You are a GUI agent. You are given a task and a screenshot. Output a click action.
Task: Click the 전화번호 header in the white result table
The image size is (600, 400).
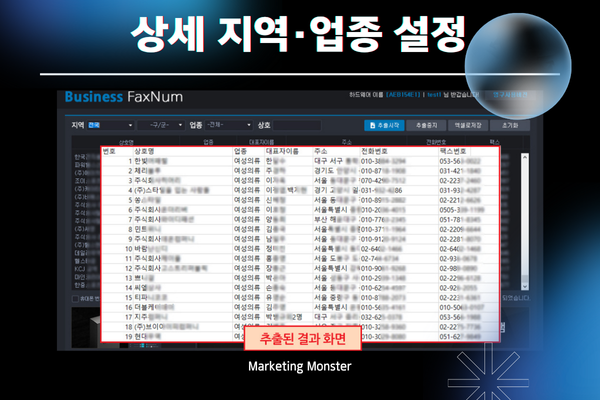[x=374, y=152]
